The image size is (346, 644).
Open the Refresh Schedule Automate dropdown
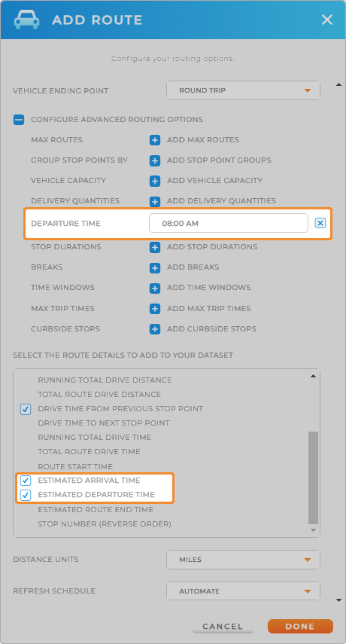pos(243,591)
